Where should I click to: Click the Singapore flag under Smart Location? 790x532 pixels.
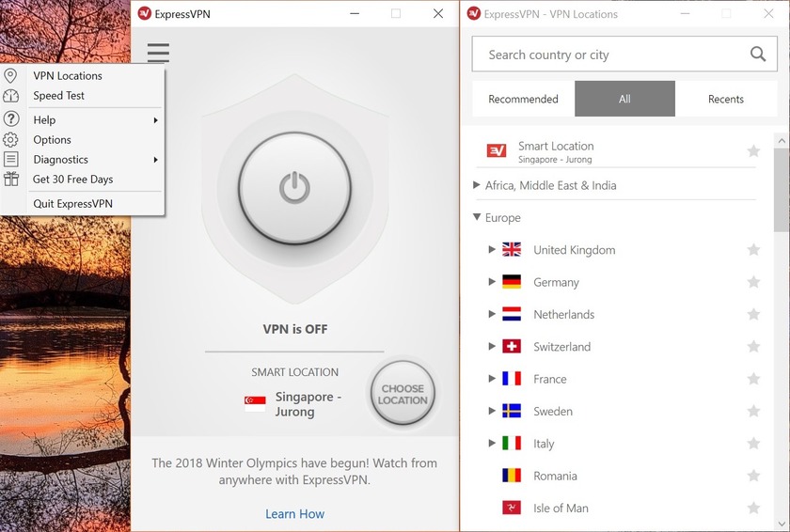tap(255, 404)
